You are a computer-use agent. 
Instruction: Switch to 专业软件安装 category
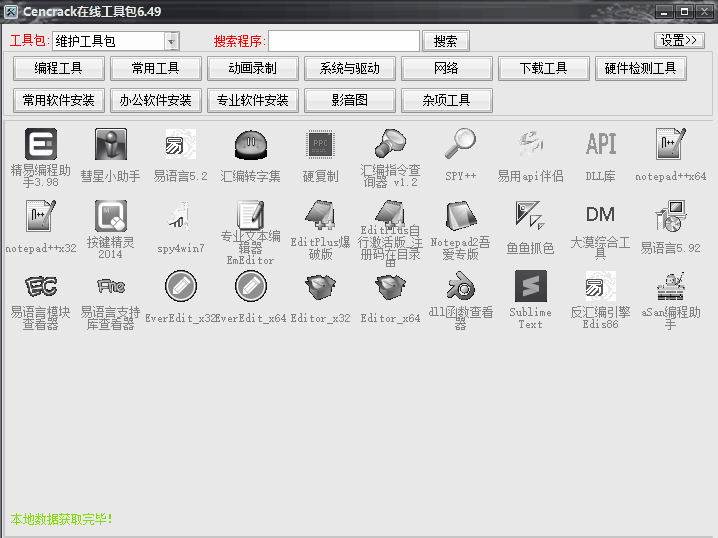point(253,100)
